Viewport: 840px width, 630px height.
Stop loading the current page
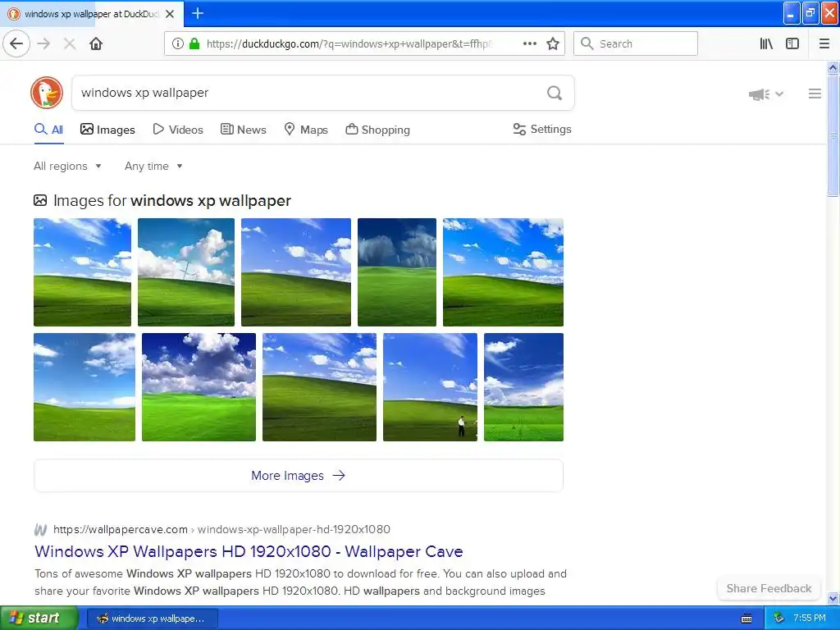tap(70, 44)
